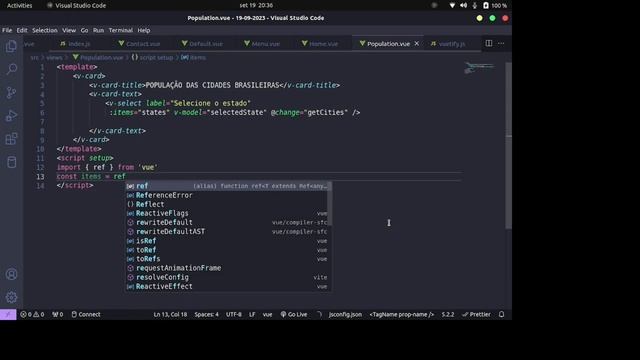Click Ln 13, Col 18 cursor position
This screenshot has width=640, height=360.
click(x=170, y=314)
